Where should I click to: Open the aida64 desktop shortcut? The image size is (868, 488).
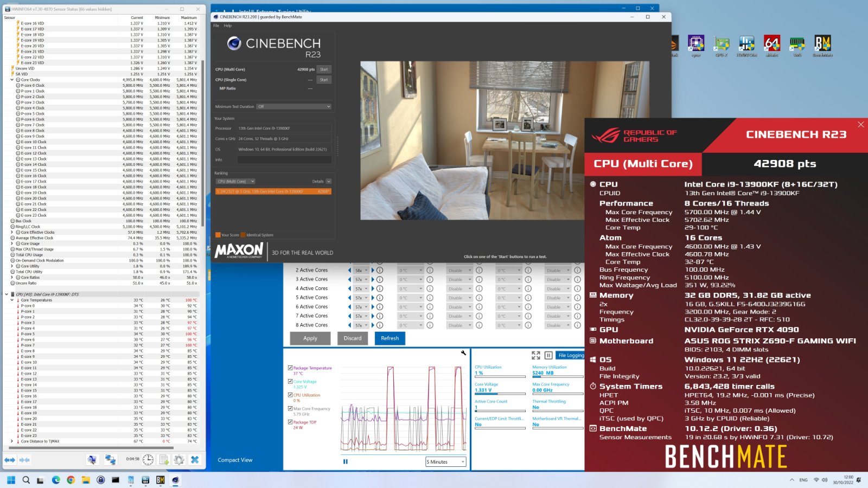coord(771,46)
